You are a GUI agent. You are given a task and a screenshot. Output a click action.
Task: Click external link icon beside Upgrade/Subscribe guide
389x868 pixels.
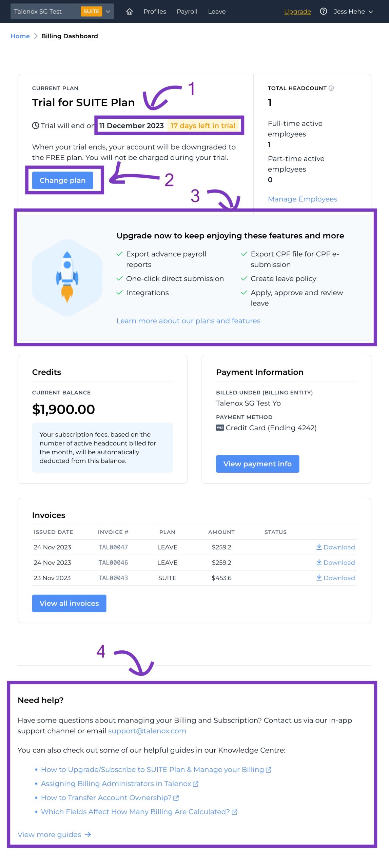point(268,769)
